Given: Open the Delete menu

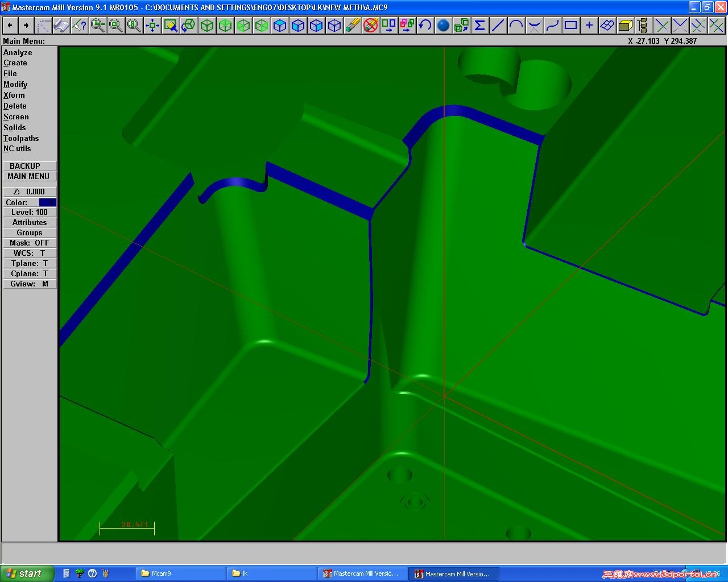Looking at the screenshot, I should tap(15, 106).
